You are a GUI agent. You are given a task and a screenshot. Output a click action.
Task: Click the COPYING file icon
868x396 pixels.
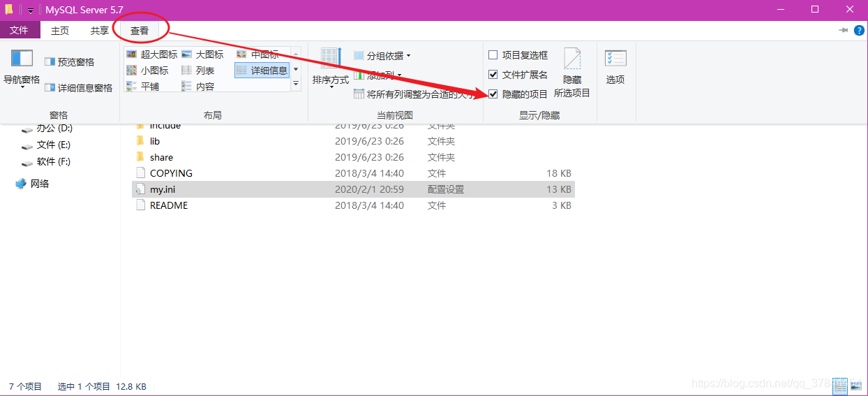pyautogui.click(x=140, y=173)
